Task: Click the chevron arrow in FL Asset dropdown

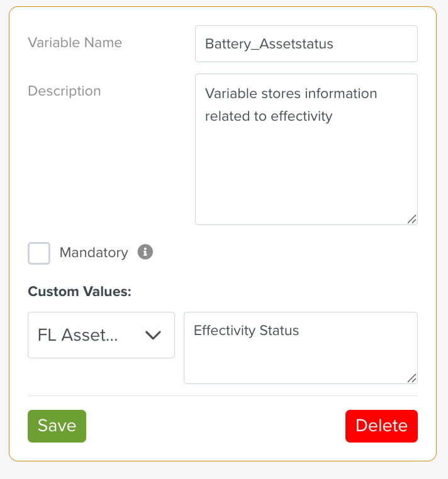Action: (x=154, y=335)
